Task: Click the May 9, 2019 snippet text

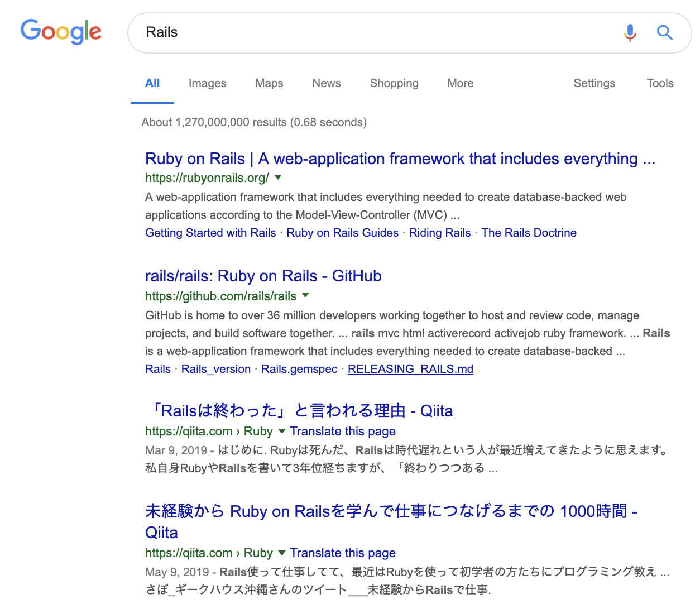Action: point(407,581)
